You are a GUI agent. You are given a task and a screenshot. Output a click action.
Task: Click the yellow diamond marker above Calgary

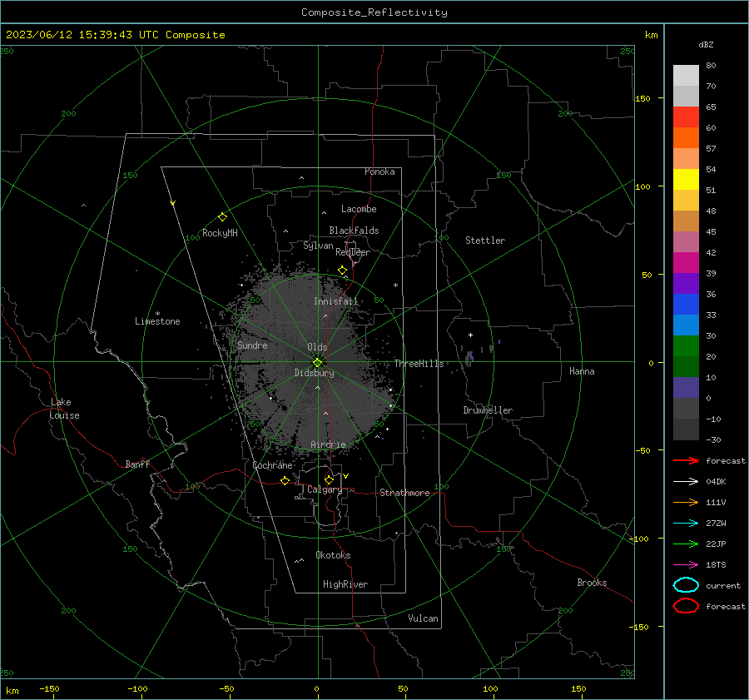[329, 479]
